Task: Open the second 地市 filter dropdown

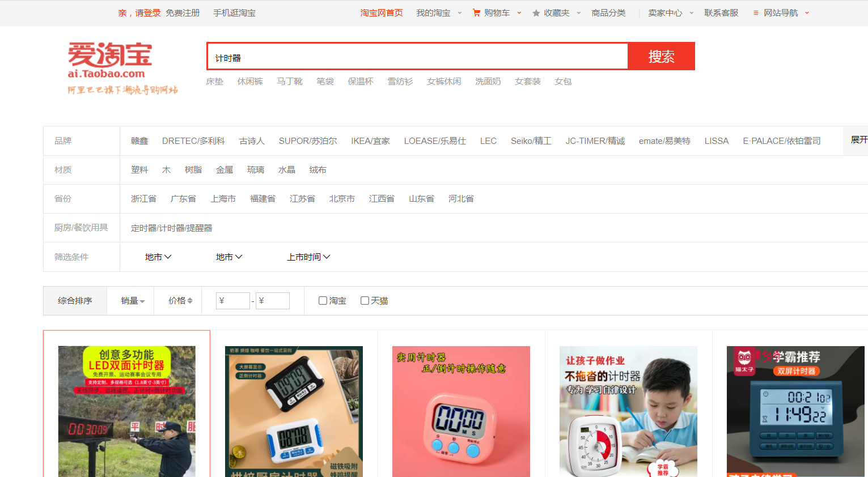Action: pos(229,257)
